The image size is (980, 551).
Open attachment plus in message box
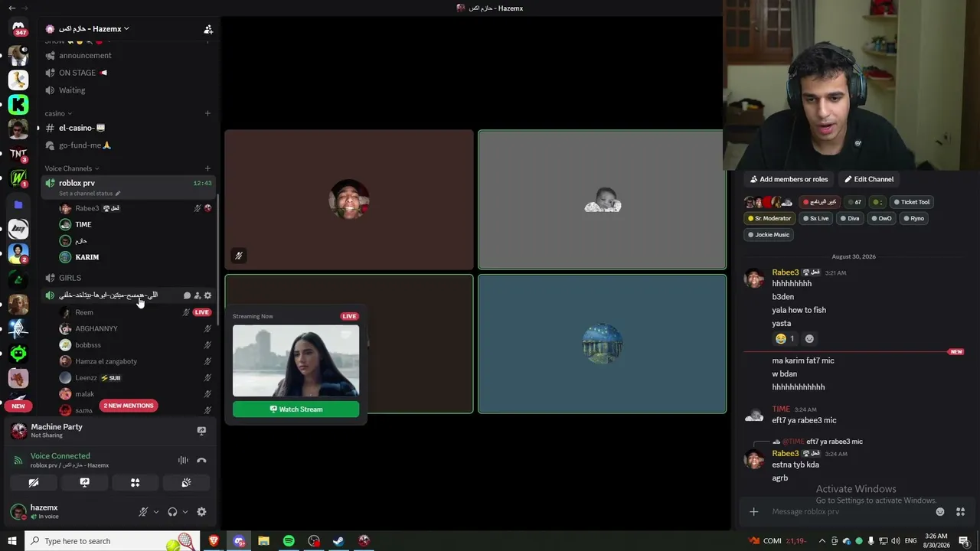[753, 512]
